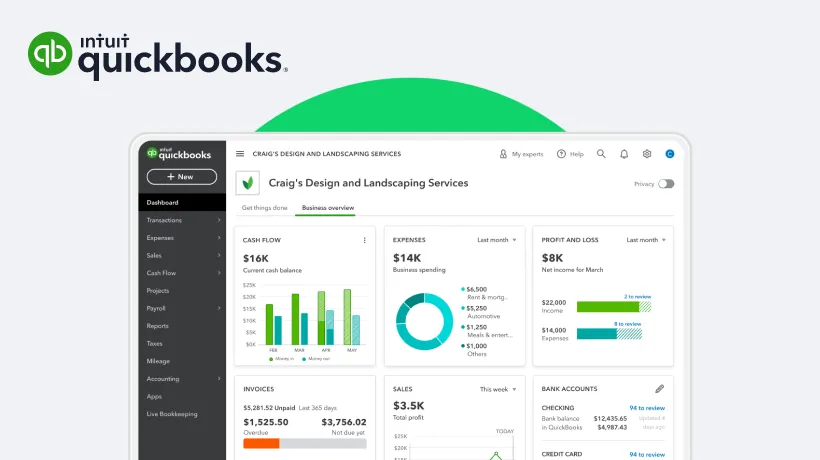Click Checking 94 to review link
This screenshot has width=820, height=460.
[647, 408]
